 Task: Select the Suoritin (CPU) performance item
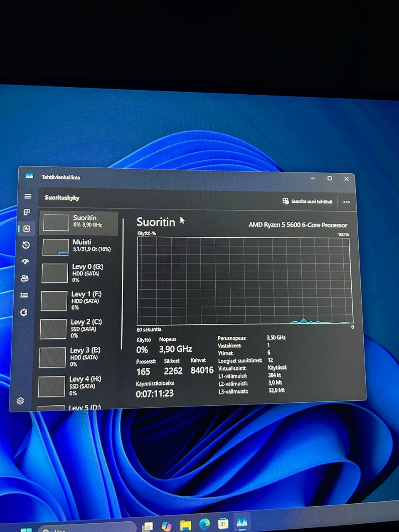click(x=79, y=223)
